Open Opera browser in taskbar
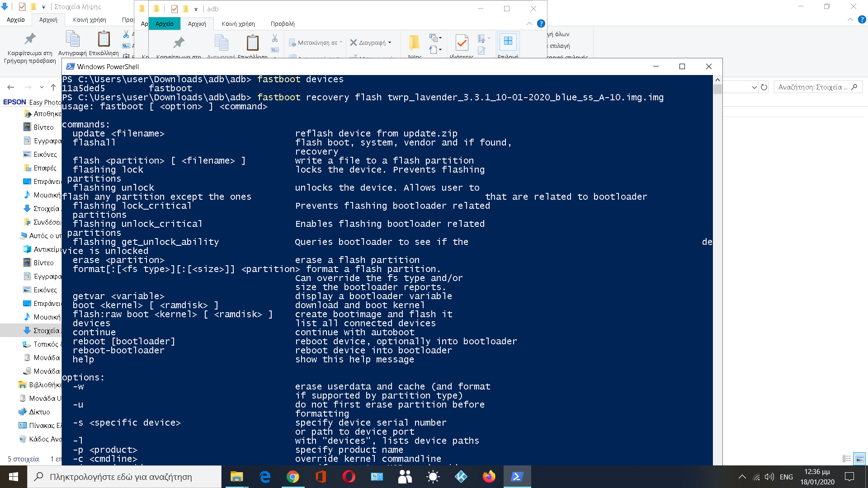This screenshot has height=488, width=868. [x=349, y=477]
